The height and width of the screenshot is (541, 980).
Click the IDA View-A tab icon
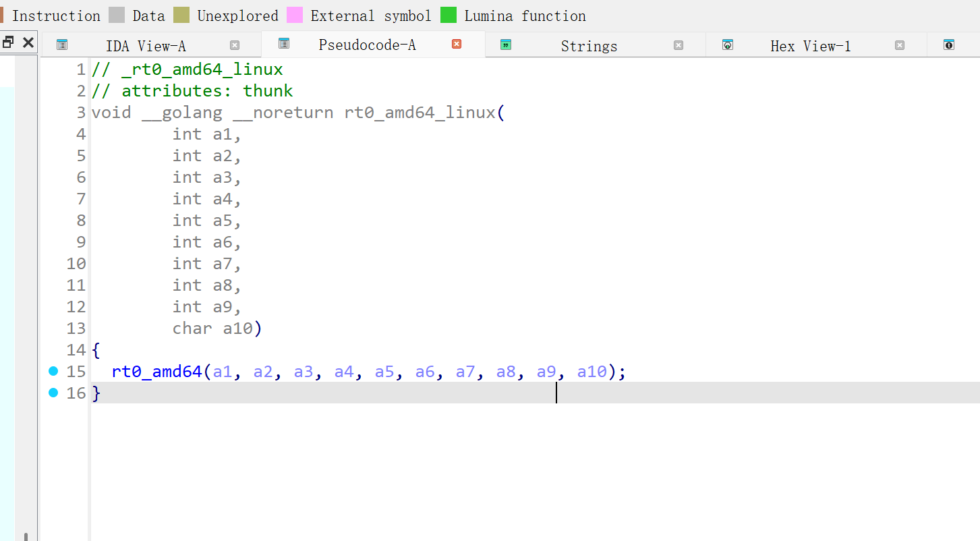pos(62,45)
